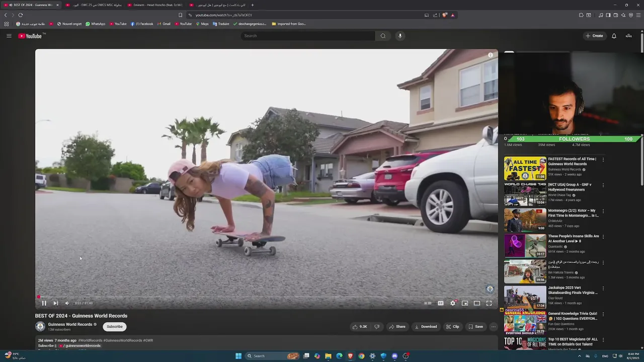The image size is (644, 362).
Task: Open options for Jackalope 2025 Vert video
Action: point(603,288)
